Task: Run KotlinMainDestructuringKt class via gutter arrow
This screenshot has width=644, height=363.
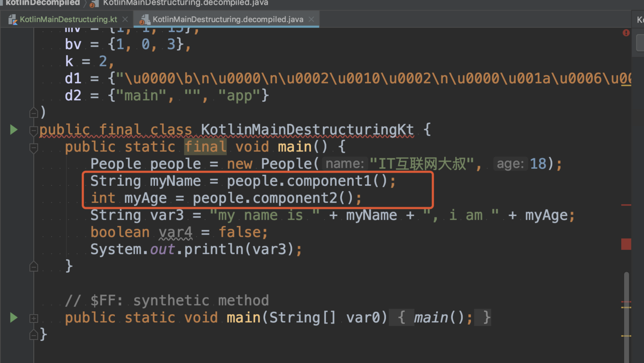Action: (14, 130)
